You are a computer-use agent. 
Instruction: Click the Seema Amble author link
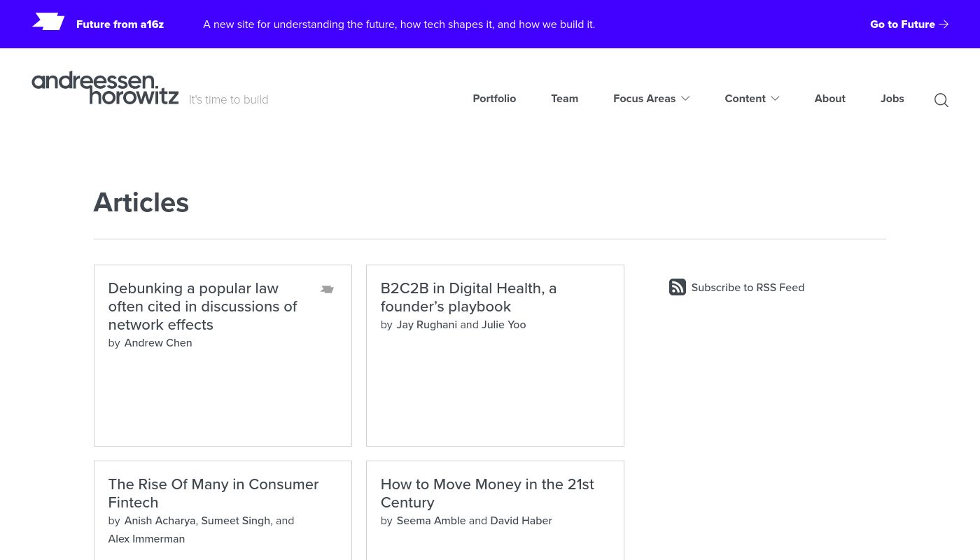(x=431, y=520)
